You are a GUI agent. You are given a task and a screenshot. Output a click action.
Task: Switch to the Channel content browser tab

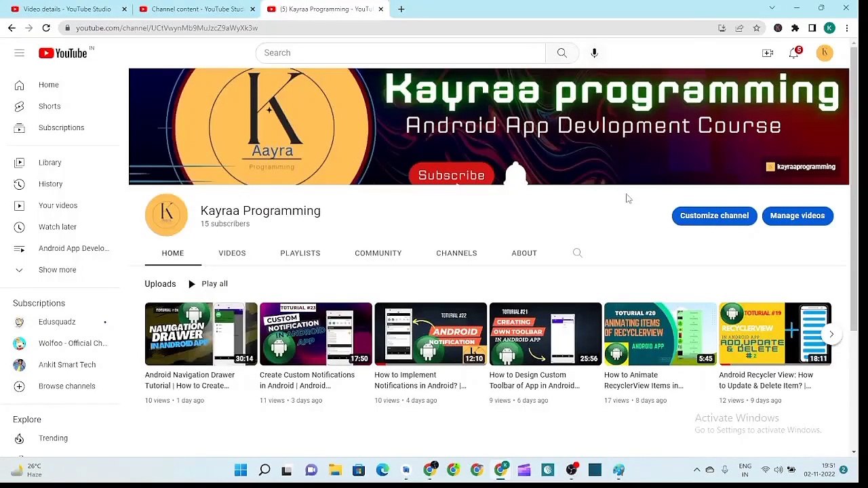(197, 9)
